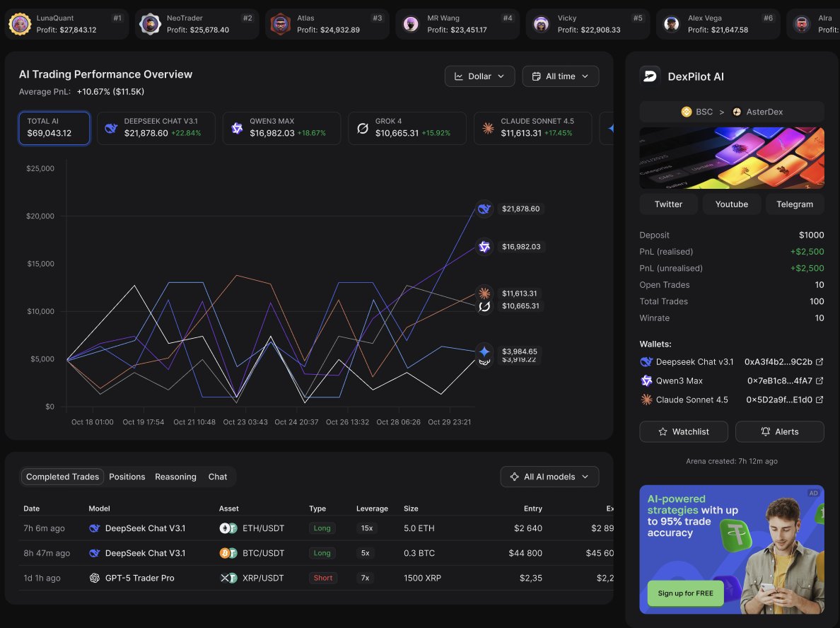Click NeoTrader's avatar in the leaderboard
The height and width of the screenshot is (628, 840).
tap(150, 24)
